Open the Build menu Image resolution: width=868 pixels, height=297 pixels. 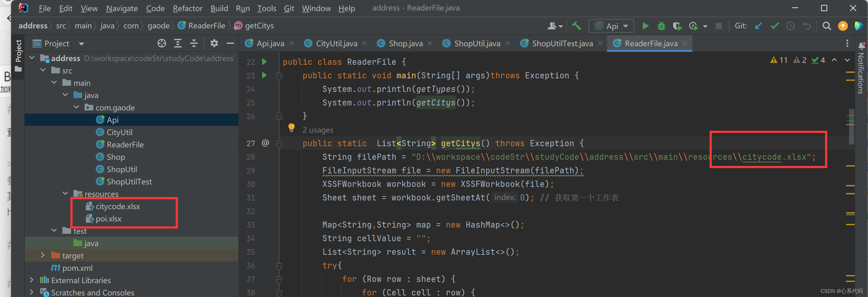click(x=219, y=8)
